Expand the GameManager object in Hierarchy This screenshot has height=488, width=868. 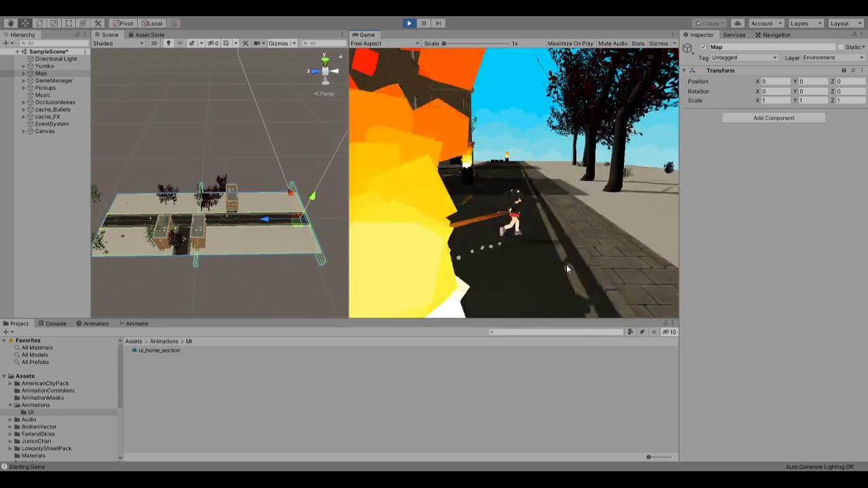pos(24,81)
